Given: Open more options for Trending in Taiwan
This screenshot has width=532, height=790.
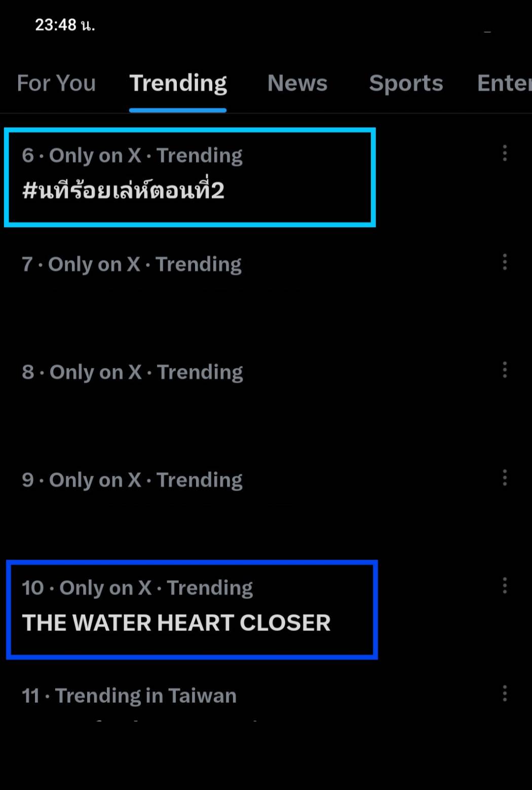Looking at the screenshot, I should [x=505, y=693].
